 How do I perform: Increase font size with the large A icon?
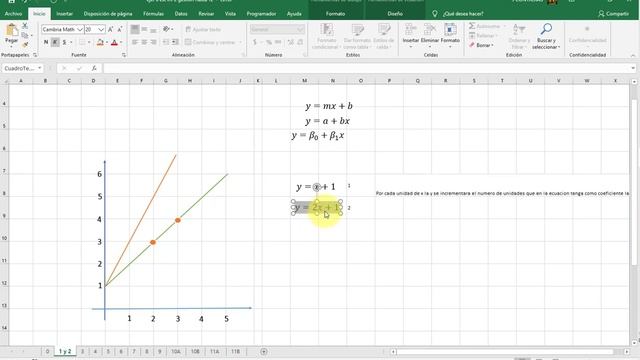coord(111,29)
